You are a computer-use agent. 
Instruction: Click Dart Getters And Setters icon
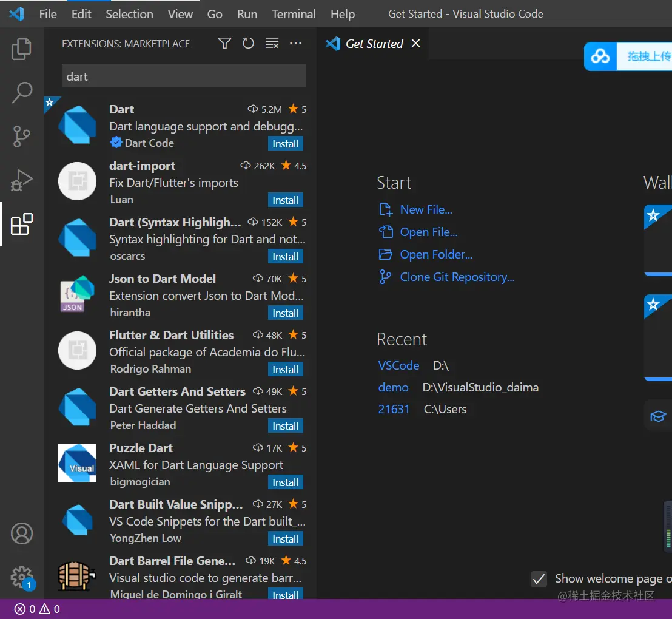pyautogui.click(x=77, y=407)
